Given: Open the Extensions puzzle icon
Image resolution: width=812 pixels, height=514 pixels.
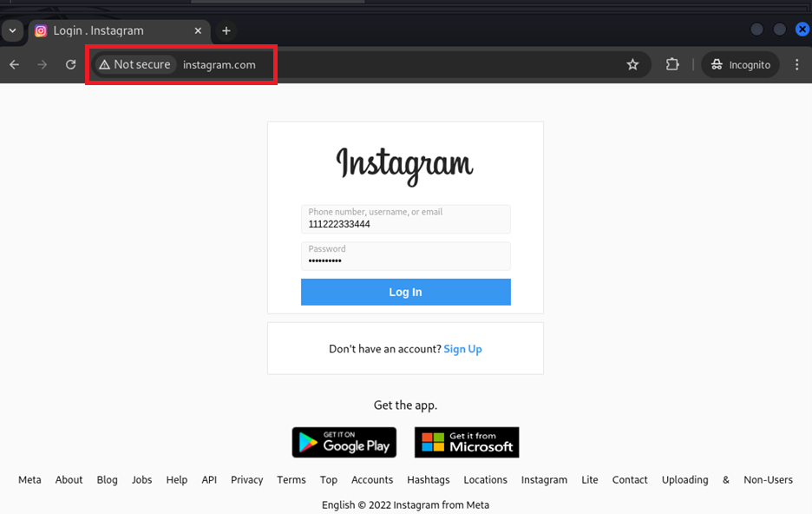Looking at the screenshot, I should pos(672,64).
